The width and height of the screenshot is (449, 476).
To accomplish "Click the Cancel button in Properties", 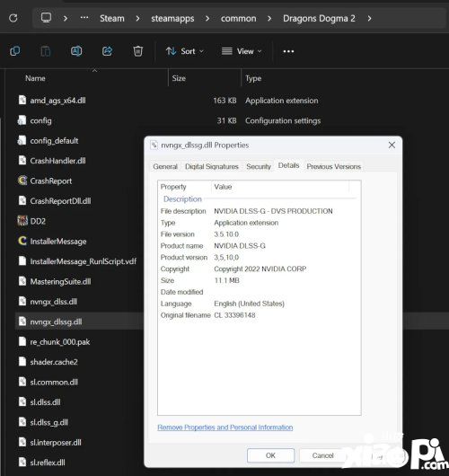I will (x=322, y=455).
